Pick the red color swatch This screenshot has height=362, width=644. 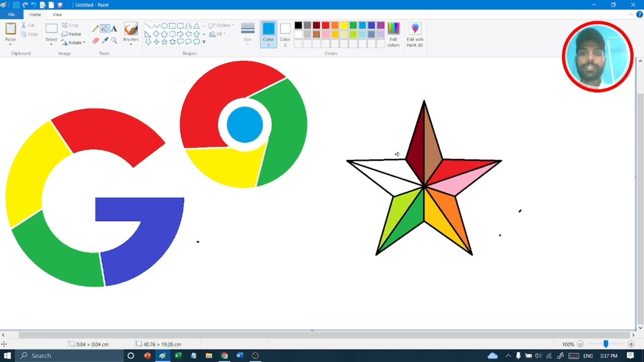coord(326,25)
